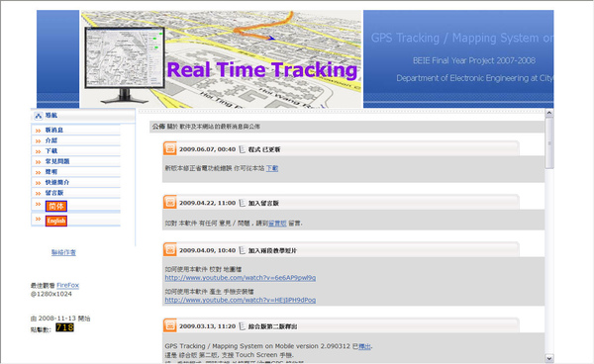The height and width of the screenshot is (364, 594).
Task: Click the 聯絡作者 contact link
Action: point(63,252)
